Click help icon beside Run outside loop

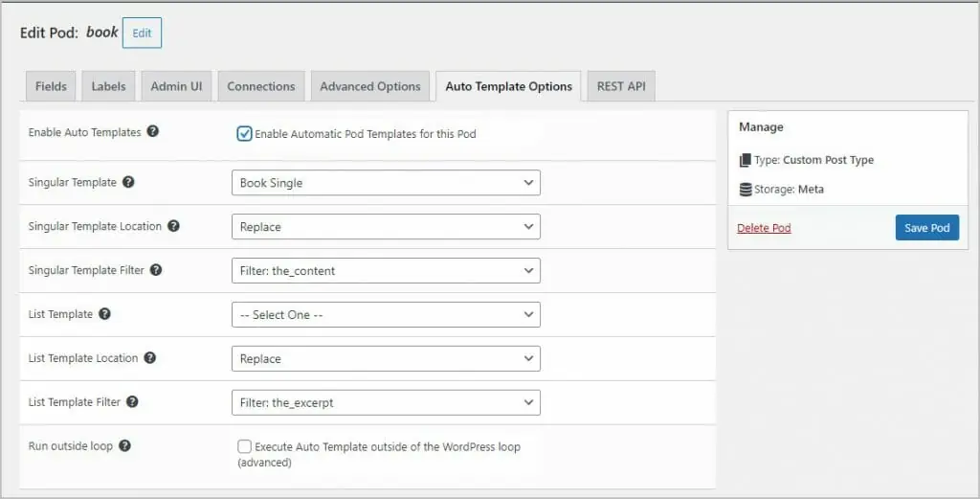[x=125, y=445]
